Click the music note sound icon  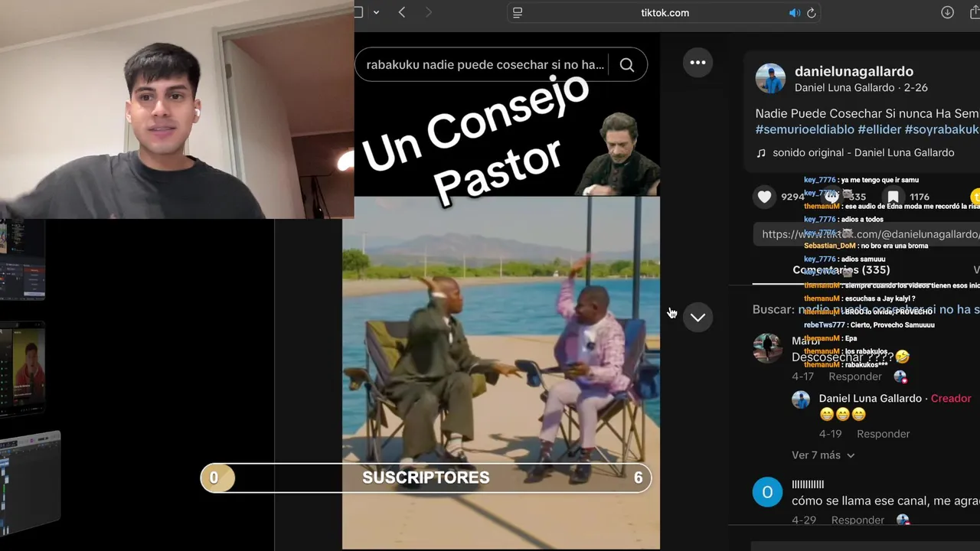click(761, 153)
